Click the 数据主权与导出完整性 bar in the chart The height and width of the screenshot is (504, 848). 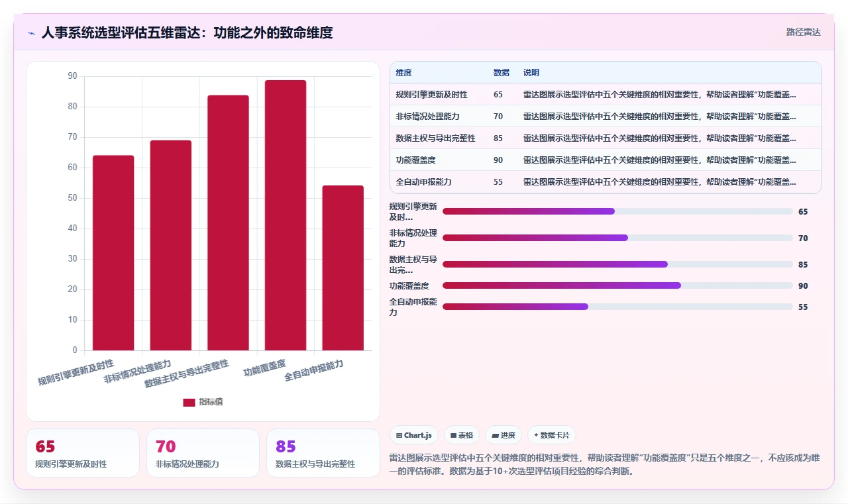(x=228, y=223)
